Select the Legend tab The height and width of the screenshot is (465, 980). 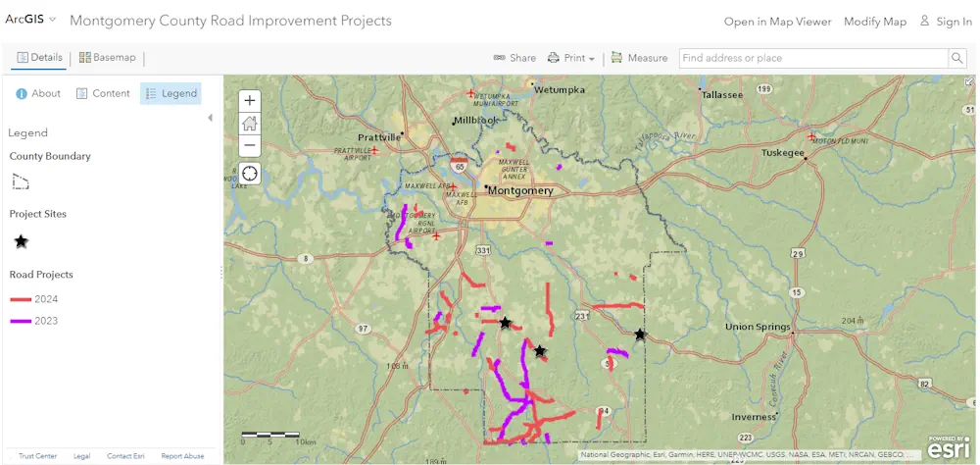pyautogui.click(x=171, y=93)
